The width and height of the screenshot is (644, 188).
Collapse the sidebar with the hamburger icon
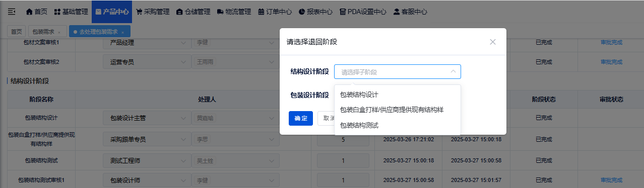pyautogui.click(x=12, y=11)
